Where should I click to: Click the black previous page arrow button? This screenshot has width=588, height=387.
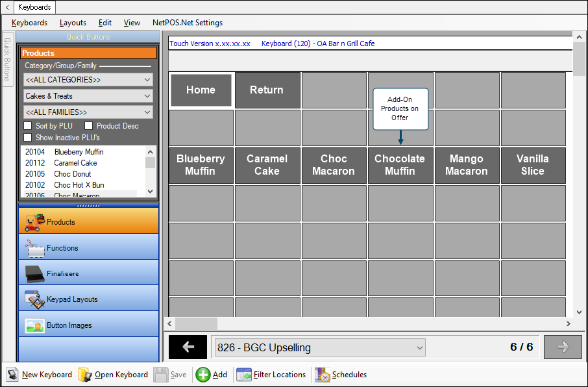coord(188,347)
